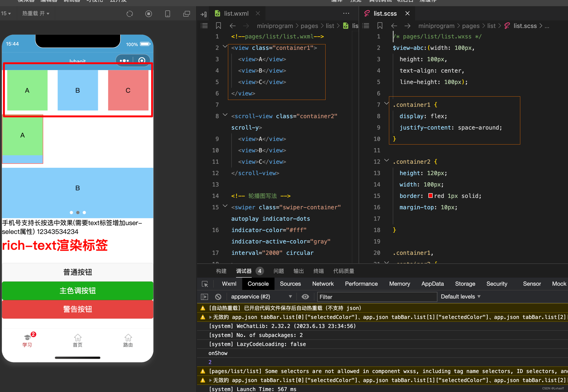
Task: Close the list.wxml tab
Action: click(258, 14)
